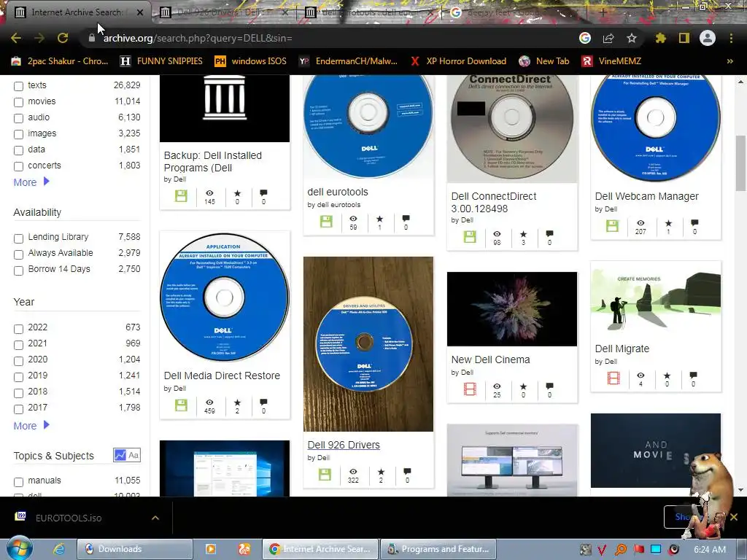747x560 pixels.
Task: Close the downloads bar
Action: pyautogui.click(x=734, y=517)
